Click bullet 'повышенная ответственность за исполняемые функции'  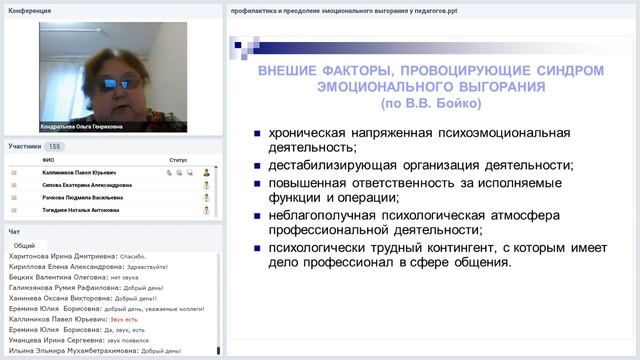point(415,190)
